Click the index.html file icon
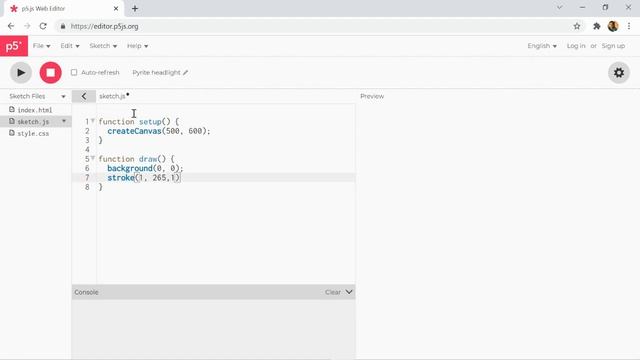640x360 pixels. coord(12,109)
